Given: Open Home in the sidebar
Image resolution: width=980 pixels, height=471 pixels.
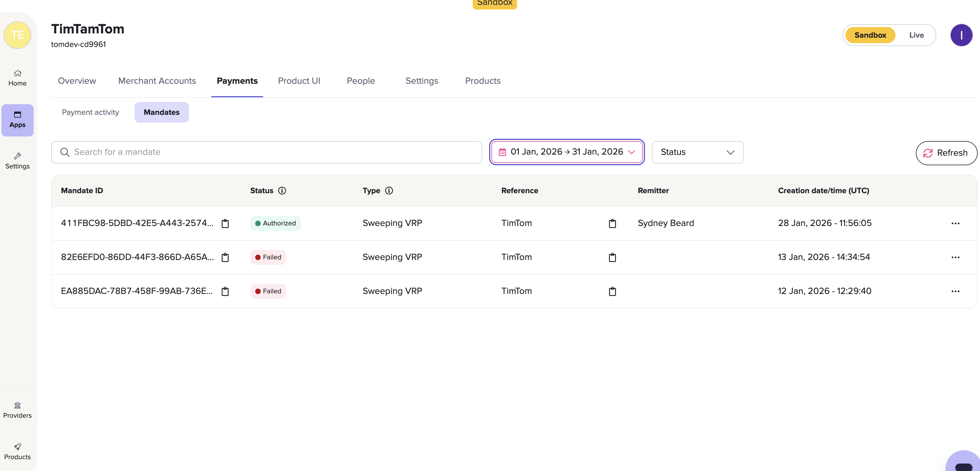Looking at the screenshot, I should 18,78.
